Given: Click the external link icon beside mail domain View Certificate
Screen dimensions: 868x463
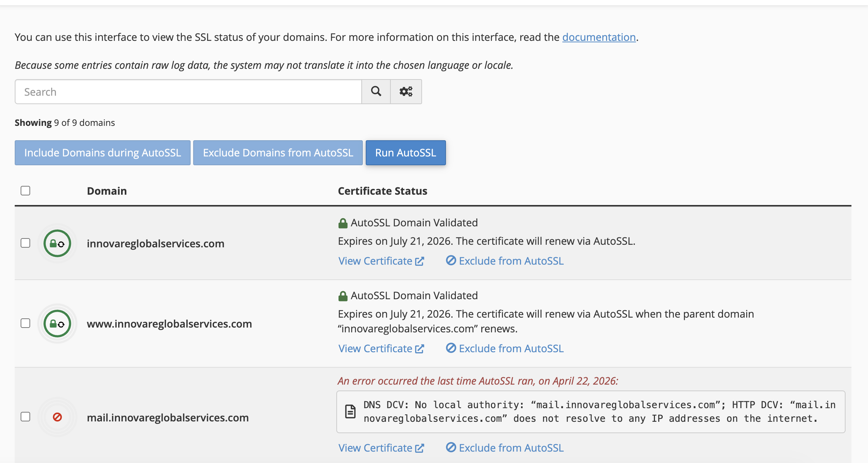Looking at the screenshot, I should tap(419, 448).
